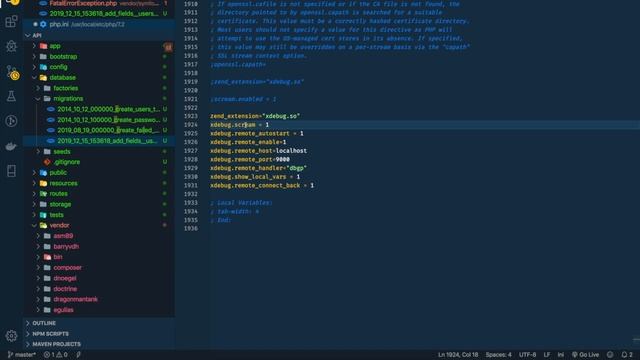Open the Extensions view in activity bar

coord(11,21)
